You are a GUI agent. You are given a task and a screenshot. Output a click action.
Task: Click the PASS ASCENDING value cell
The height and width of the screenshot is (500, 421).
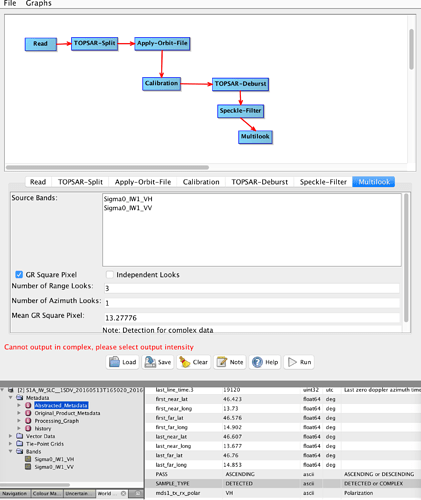(x=240, y=474)
